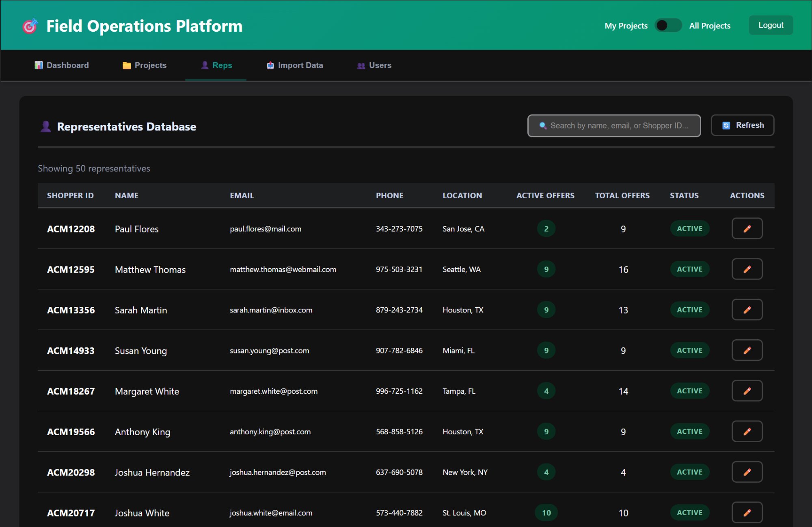
Task: Click location Seattle, WA
Action: pyautogui.click(x=462, y=269)
